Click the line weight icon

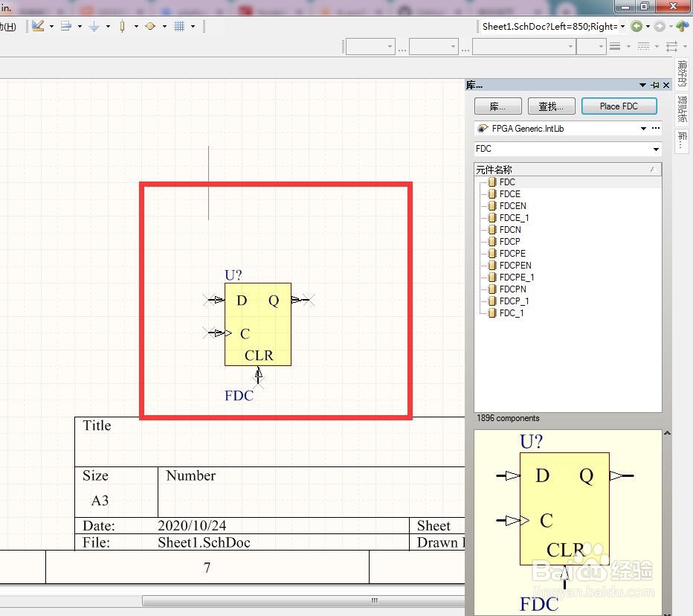[615, 46]
